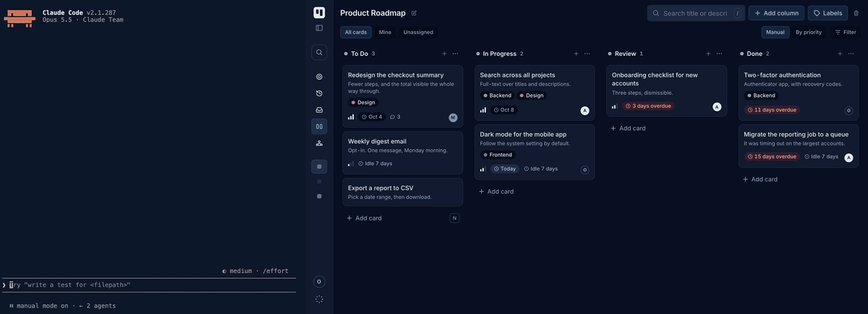
Task: Open the Filter dropdown
Action: 845,32
